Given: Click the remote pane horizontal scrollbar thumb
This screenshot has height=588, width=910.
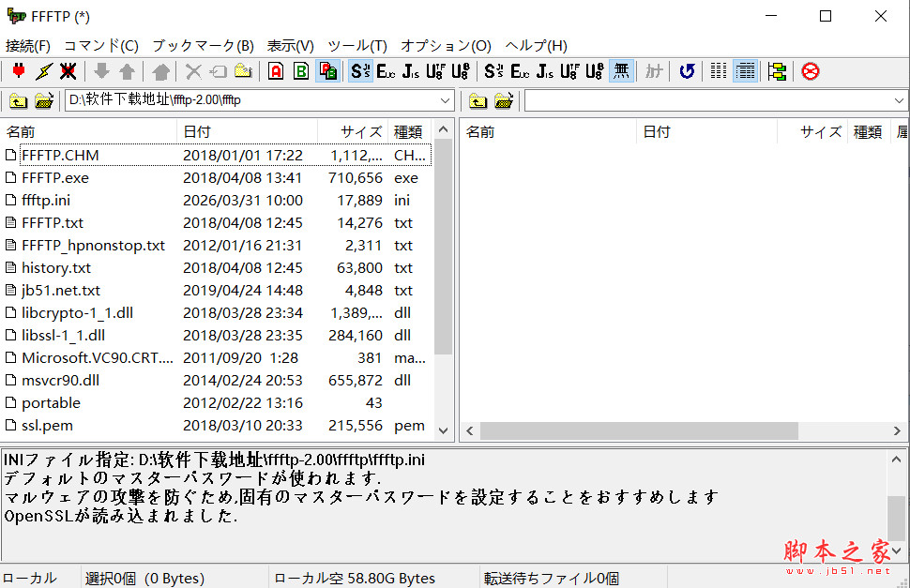Looking at the screenshot, I should pos(639,430).
